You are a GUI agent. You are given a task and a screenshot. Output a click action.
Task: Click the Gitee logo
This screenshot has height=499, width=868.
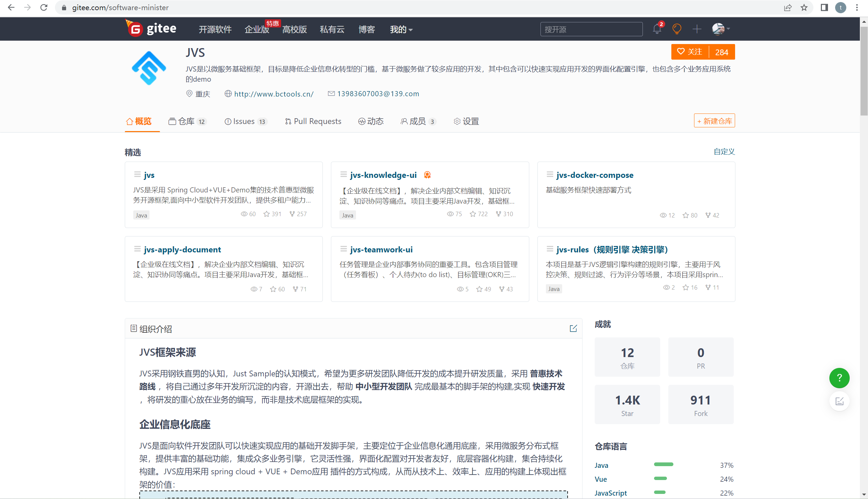point(151,28)
